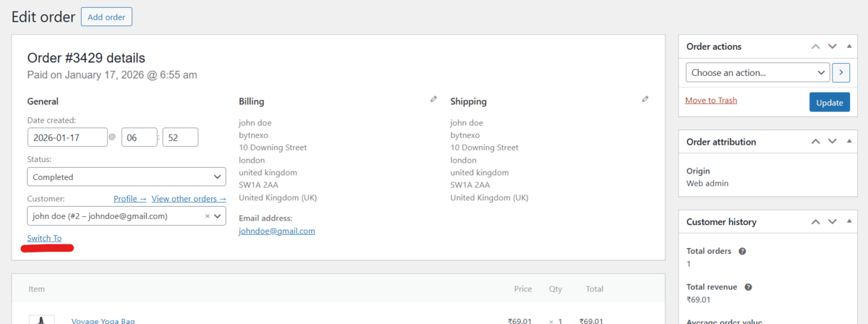The height and width of the screenshot is (324, 868).
Task: Click the Date created input field
Action: click(67, 137)
